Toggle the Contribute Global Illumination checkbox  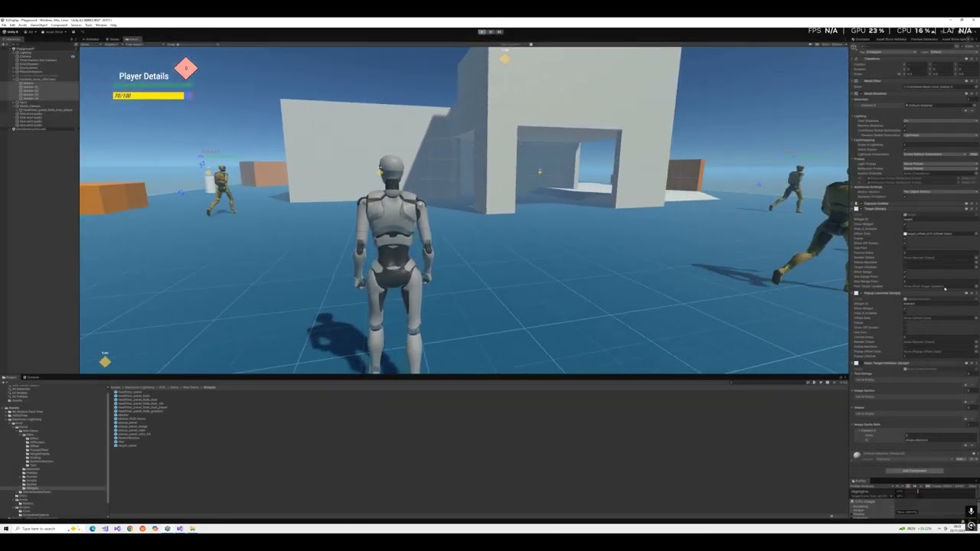click(x=904, y=130)
